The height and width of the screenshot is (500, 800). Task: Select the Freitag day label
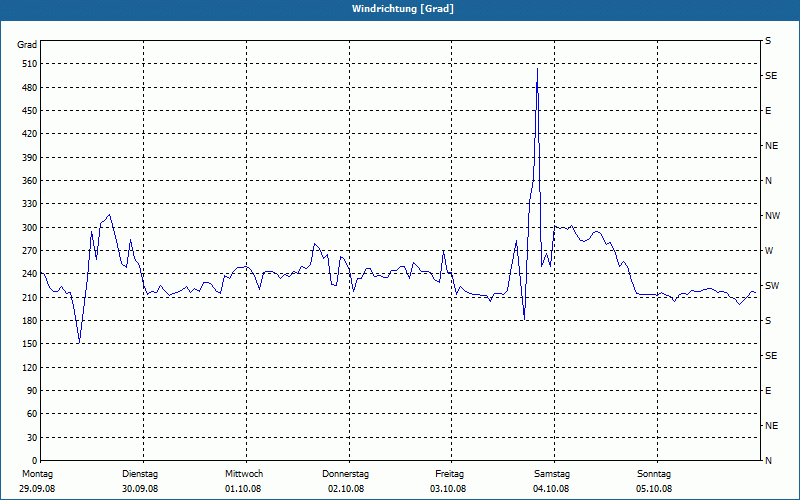click(x=449, y=474)
